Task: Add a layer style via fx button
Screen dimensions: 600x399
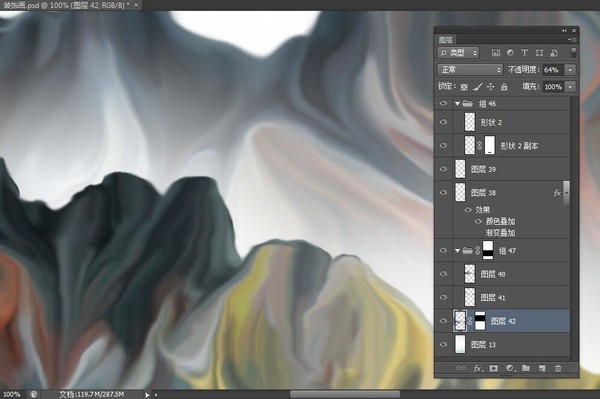Action: pyautogui.click(x=478, y=368)
